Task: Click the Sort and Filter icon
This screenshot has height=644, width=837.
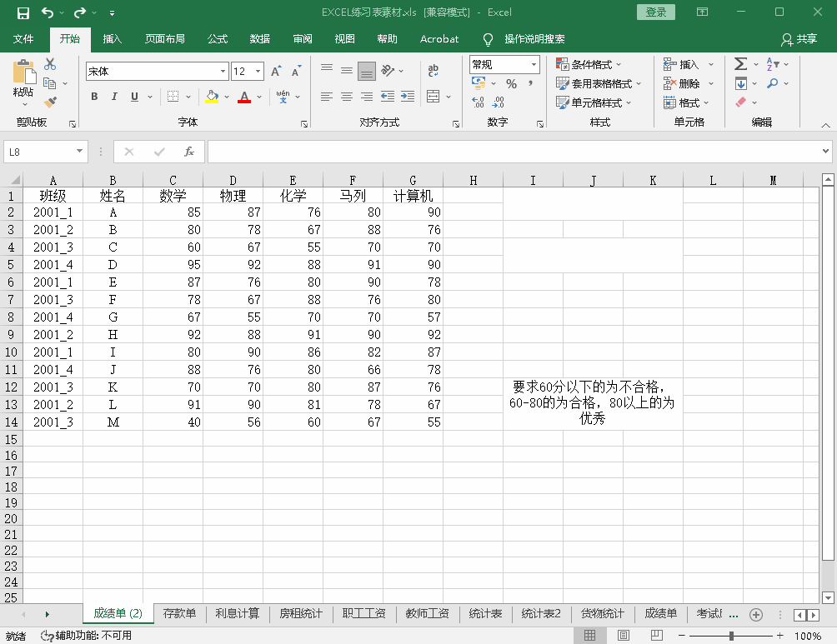Action: (x=773, y=64)
